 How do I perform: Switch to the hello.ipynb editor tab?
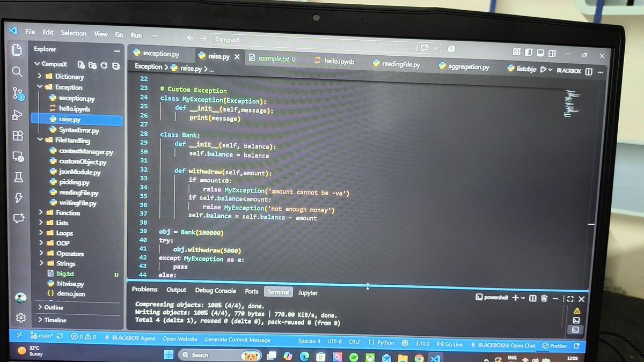coord(334,61)
